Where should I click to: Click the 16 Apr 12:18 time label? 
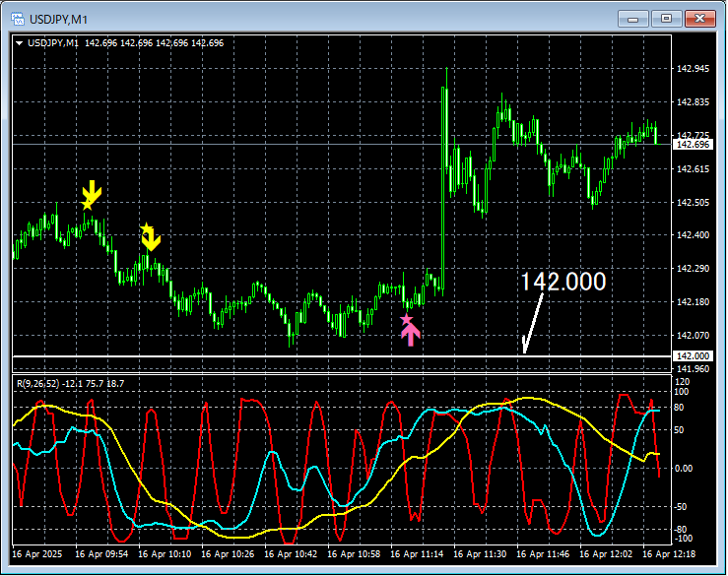(669, 554)
